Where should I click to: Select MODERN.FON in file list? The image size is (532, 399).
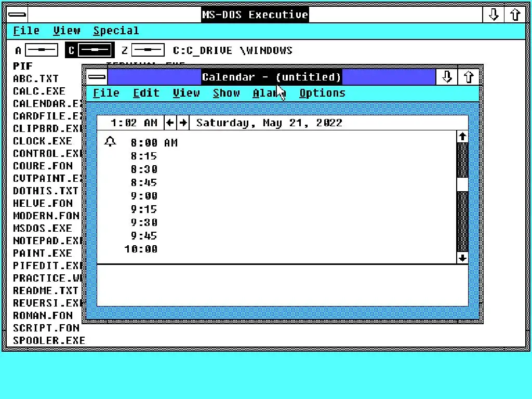[46, 216]
